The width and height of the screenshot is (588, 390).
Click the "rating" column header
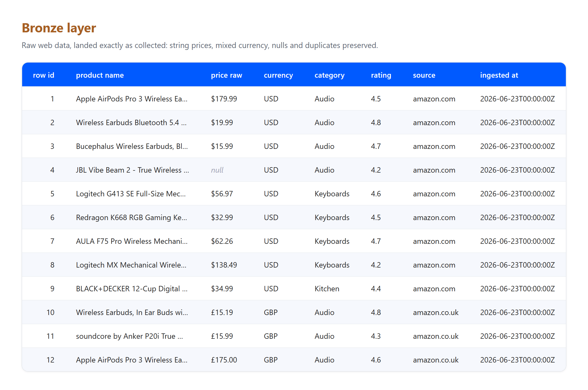pos(381,75)
